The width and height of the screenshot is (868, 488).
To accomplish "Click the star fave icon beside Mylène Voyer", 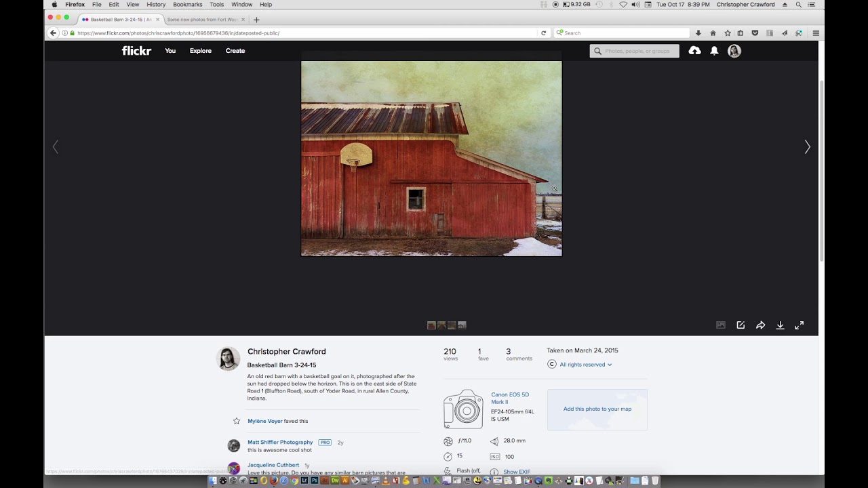I will point(237,421).
